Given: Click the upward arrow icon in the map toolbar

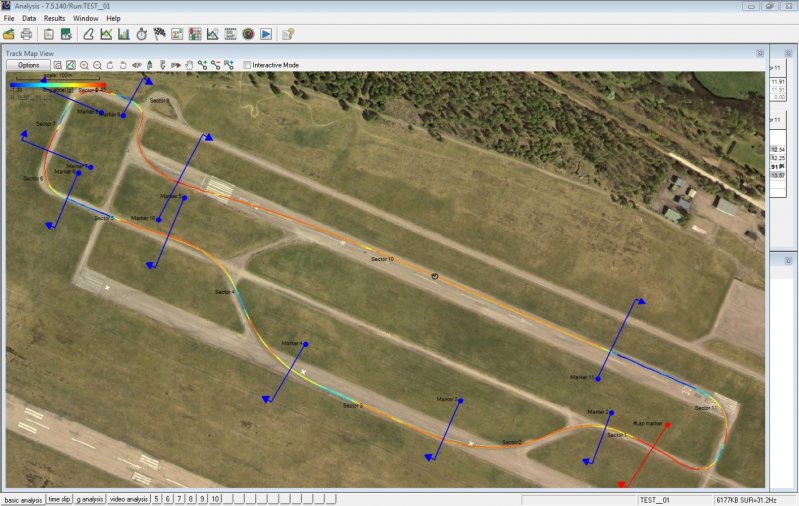Looking at the screenshot, I should [150, 65].
